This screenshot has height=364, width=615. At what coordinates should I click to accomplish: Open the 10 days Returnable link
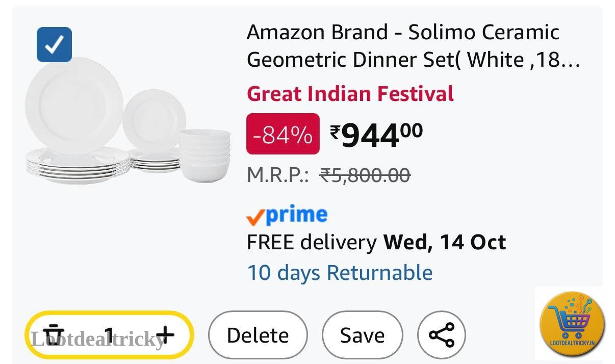[x=340, y=273]
